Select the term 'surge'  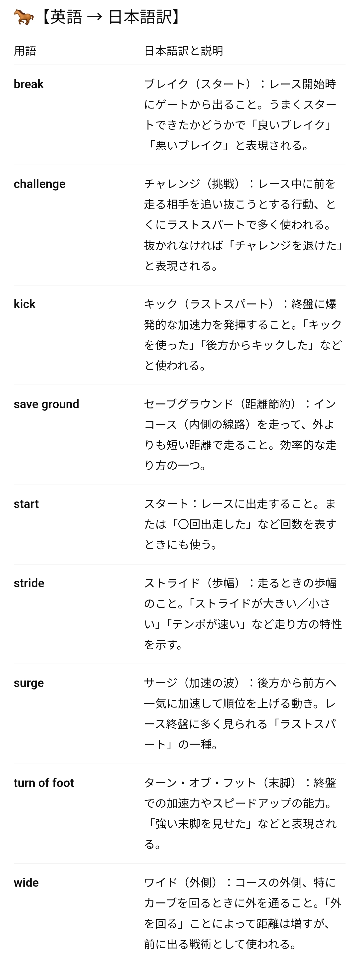click(28, 683)
